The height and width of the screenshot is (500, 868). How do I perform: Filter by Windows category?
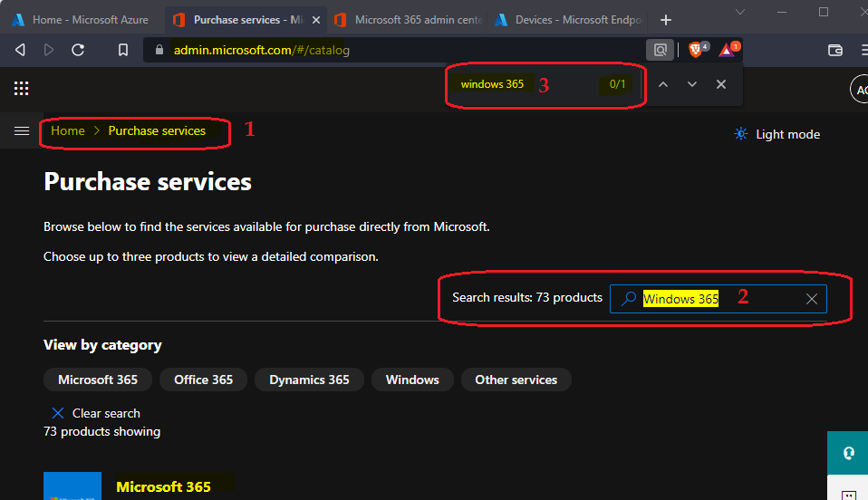(412, 380)
